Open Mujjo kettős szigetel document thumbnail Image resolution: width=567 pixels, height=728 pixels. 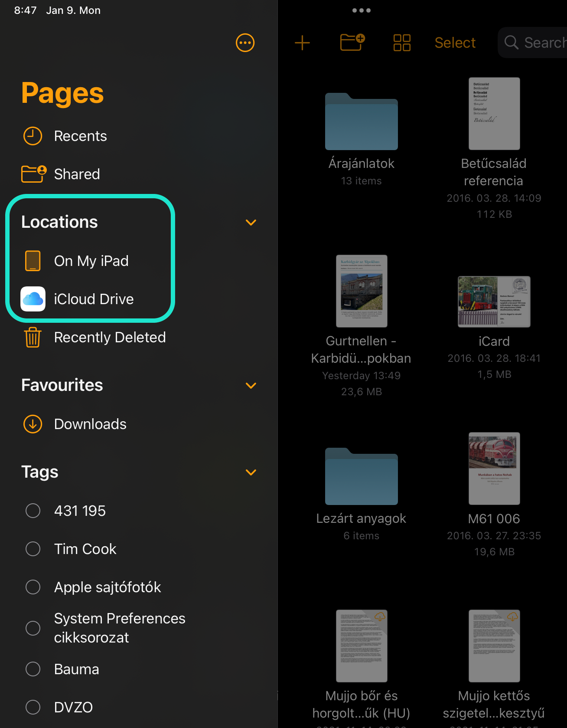[x=494, y=646]
